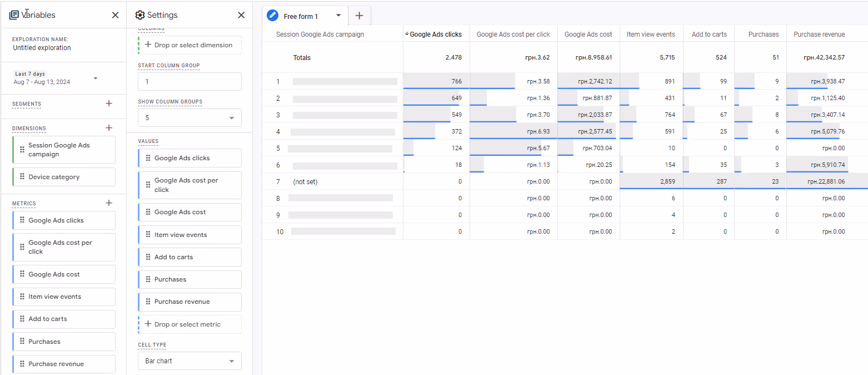Click Drop or select dimension field

coord(189,45)
